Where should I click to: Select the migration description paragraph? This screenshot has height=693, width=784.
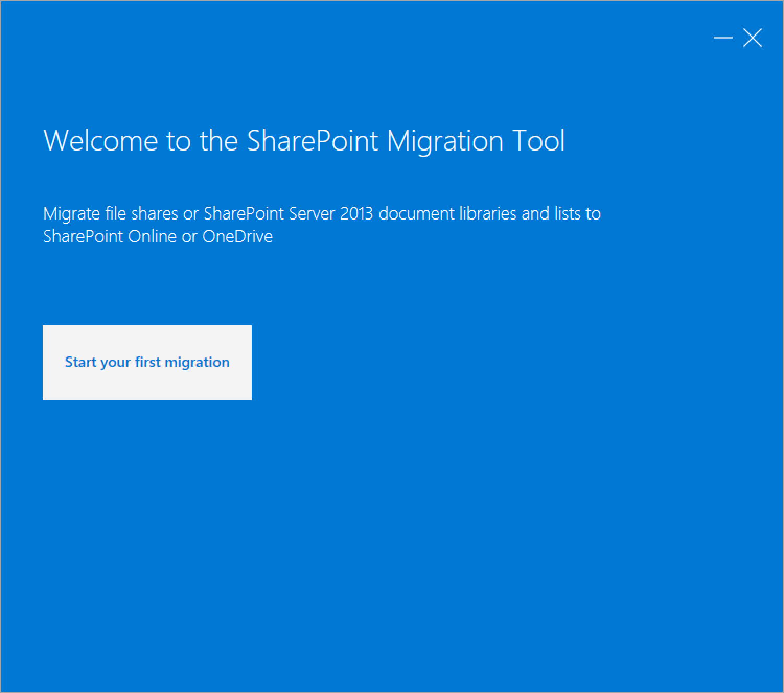point(321,225)
